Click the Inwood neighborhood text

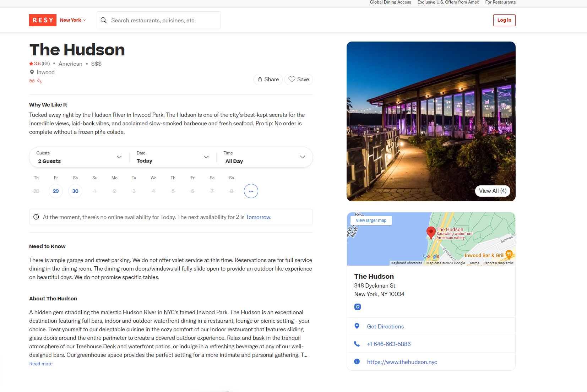tap(45, 72)
